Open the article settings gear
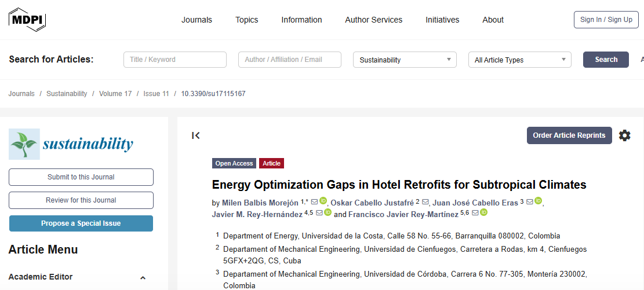This screenshot has width=644, height=290. 624,135
